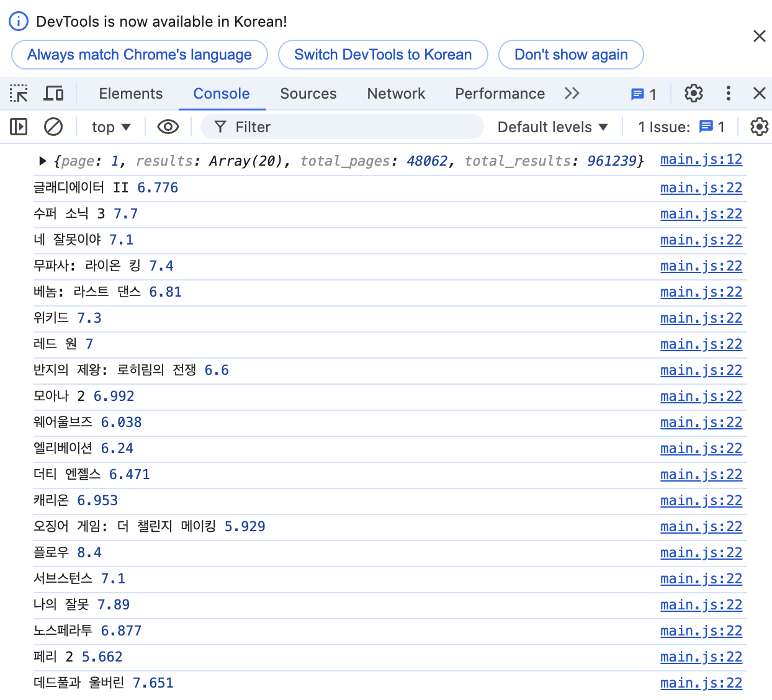Screen dimensions: 772x700
Task: Click the results Array(20) value
Action: click(x=246, y=161)
